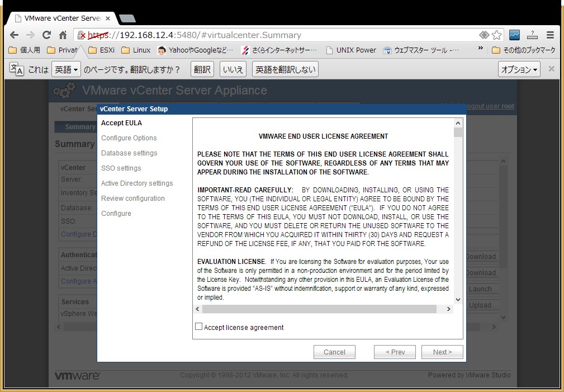Viewport: 564px width, 392px height.
Task: Show more bookmarks with the chevron
Action: click(x=480, y=48)
